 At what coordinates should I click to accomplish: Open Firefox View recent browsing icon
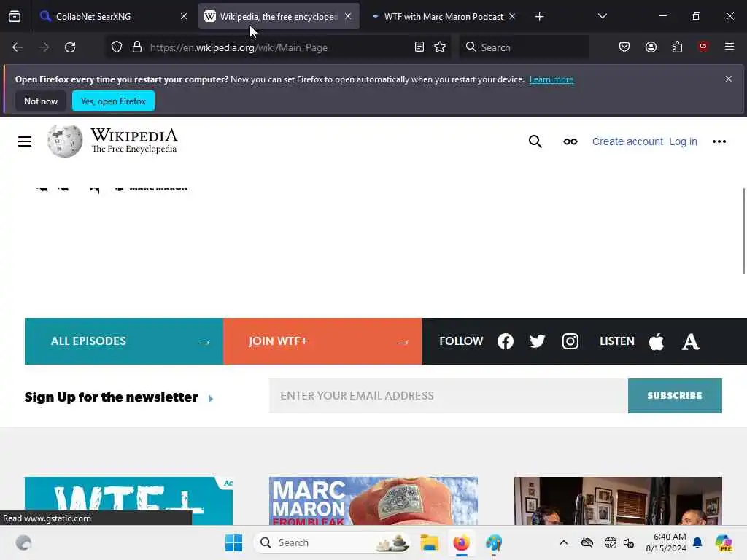point(15,16)
